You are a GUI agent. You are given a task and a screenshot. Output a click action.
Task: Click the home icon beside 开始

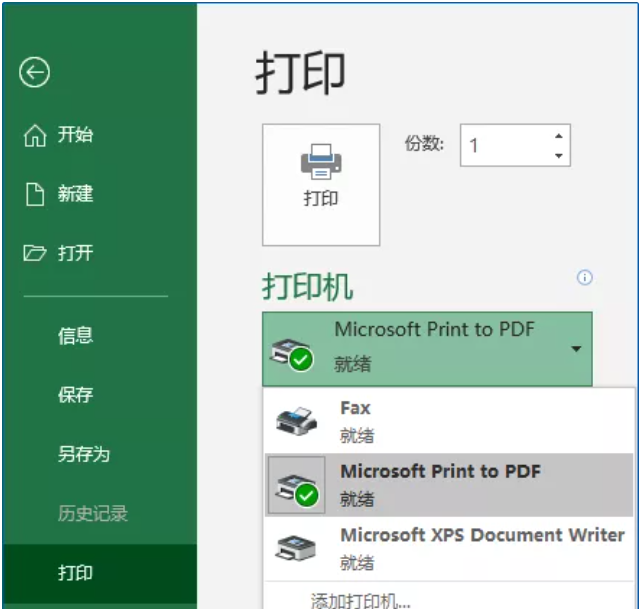[35, 135]
